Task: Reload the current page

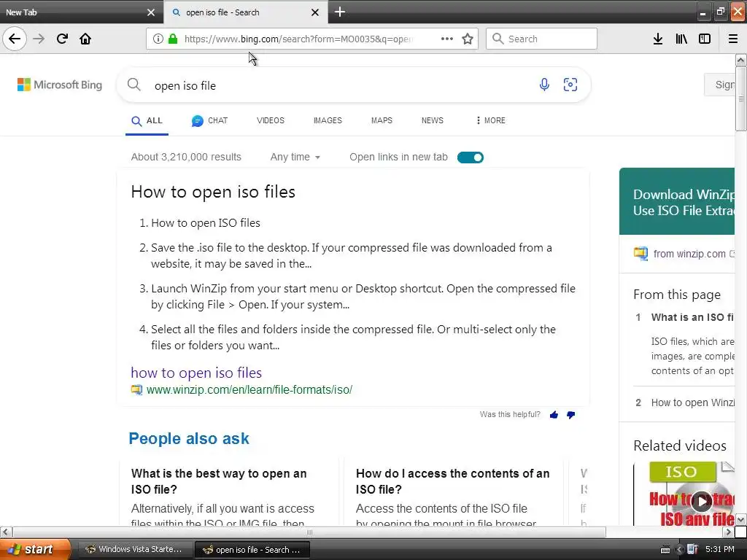Action: point(62,39)
